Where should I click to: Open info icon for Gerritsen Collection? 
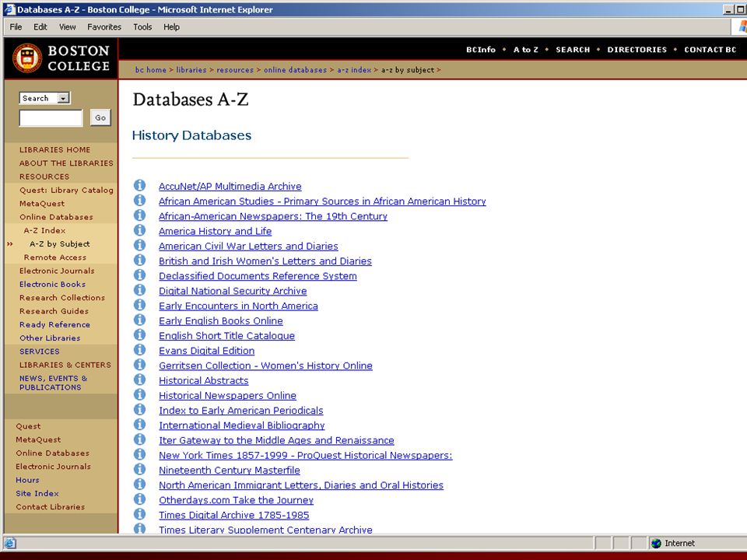click(x=139, y=364)
